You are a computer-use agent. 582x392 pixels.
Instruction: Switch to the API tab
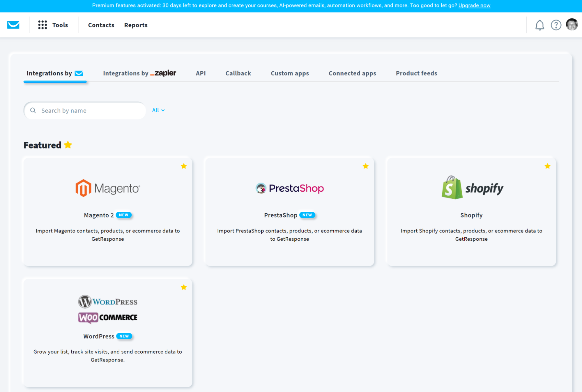point(201,73)
